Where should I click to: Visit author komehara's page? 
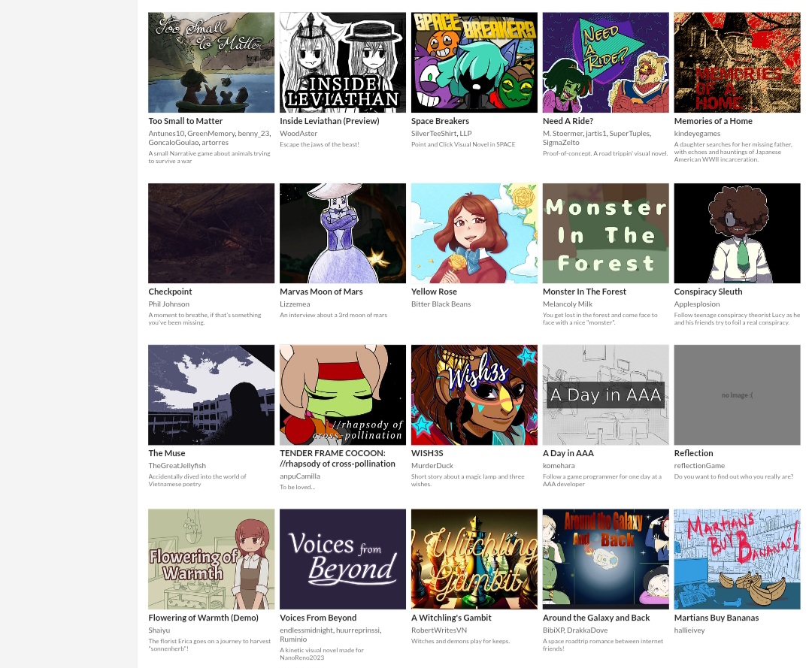coord(559,466)
